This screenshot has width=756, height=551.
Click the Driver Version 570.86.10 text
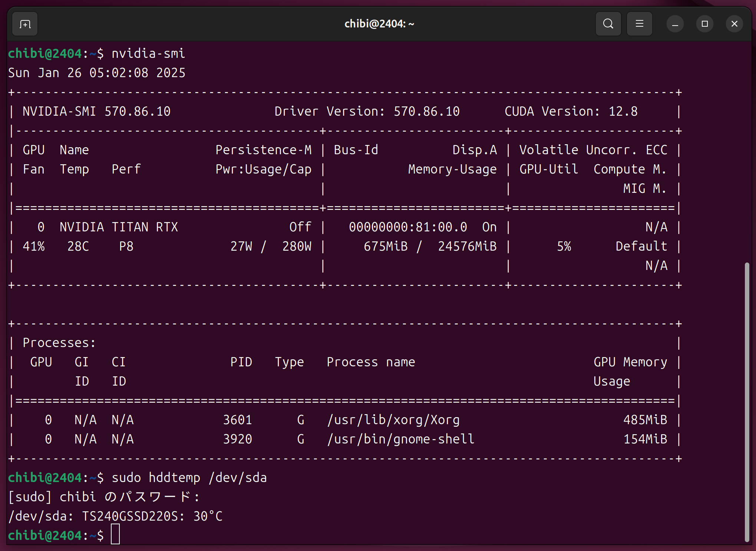(x=367, y=112)
